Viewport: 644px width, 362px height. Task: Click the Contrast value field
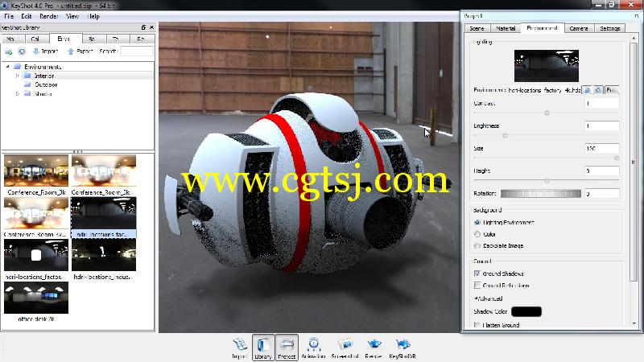coord(601,103)
